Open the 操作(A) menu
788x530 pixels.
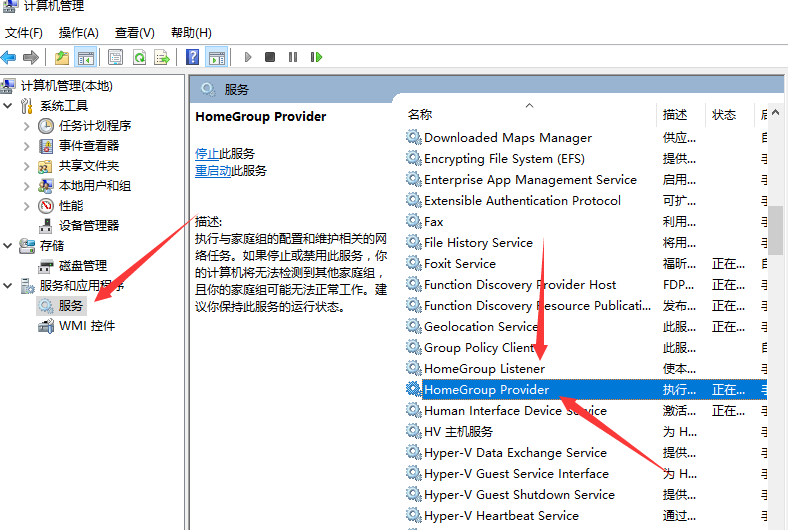pos(78,33)
